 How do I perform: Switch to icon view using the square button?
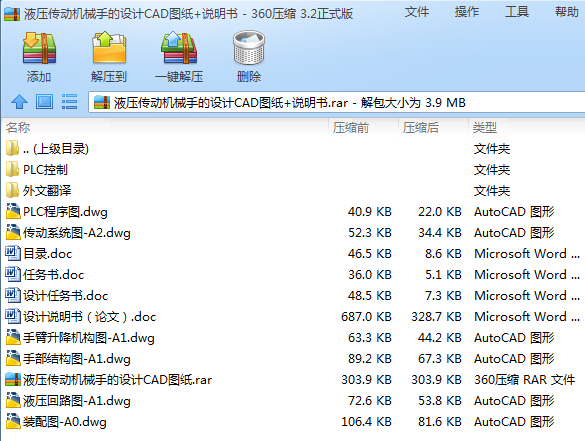pos(44,101)
